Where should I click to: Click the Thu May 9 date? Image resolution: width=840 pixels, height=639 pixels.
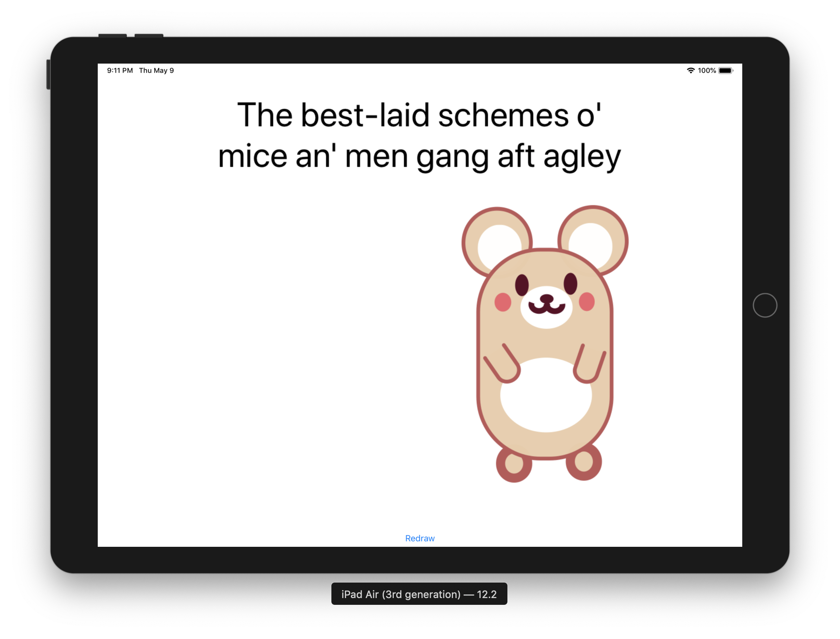156,70
